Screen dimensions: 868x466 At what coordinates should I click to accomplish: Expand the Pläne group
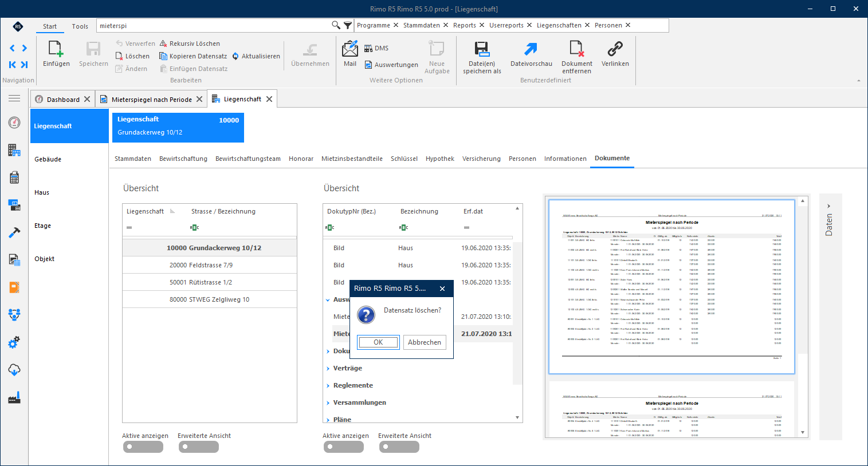[328, 420]
